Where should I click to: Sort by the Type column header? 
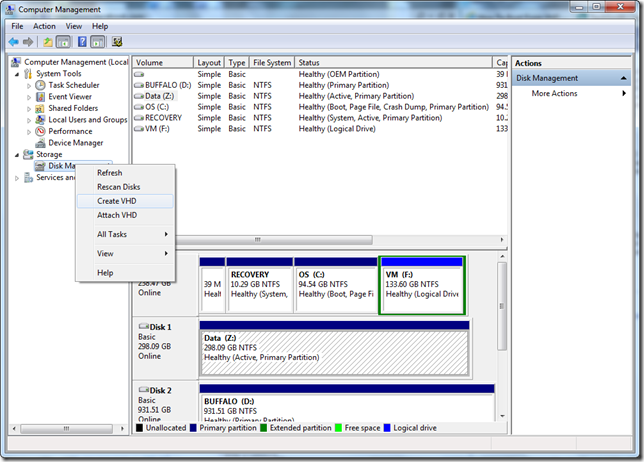pyautogui.click(x=237, y=63)
